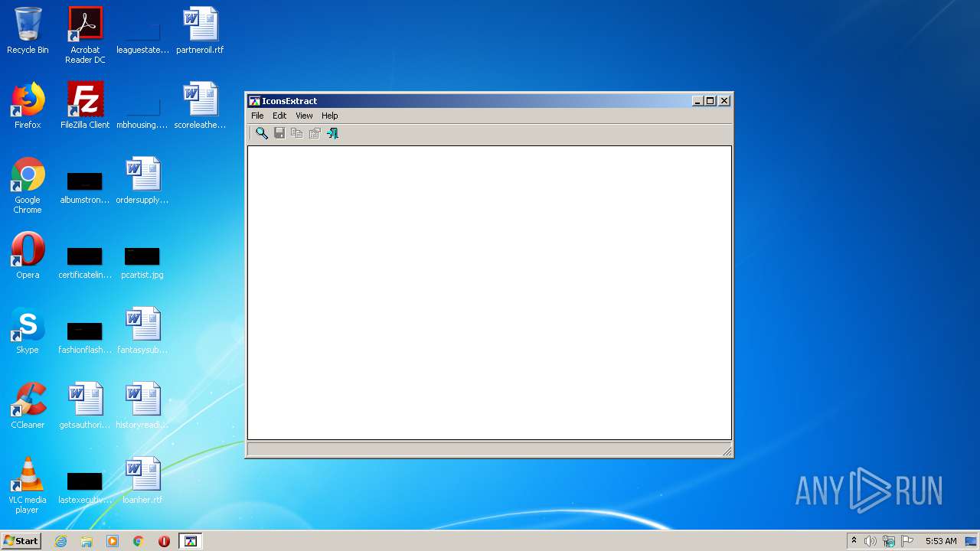Open the Edit menu in IconsExtract
The image size is (980, 551).
[279, 116]
